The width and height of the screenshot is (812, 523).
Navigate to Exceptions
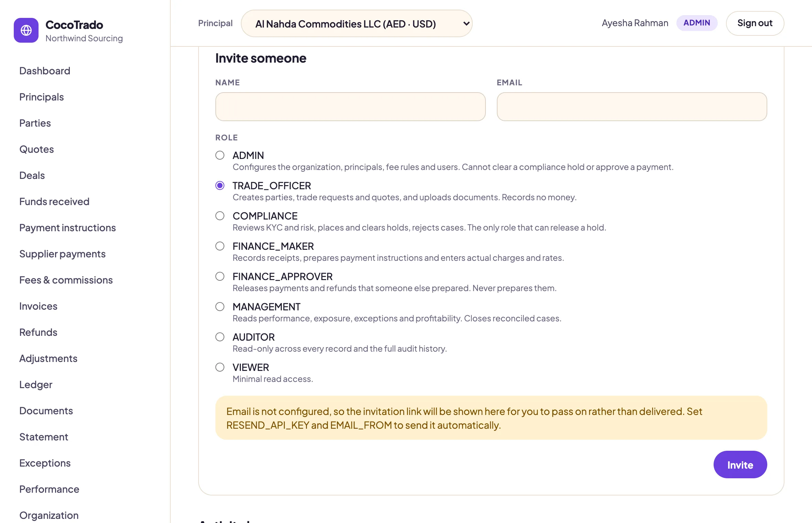tap(45, 463)
